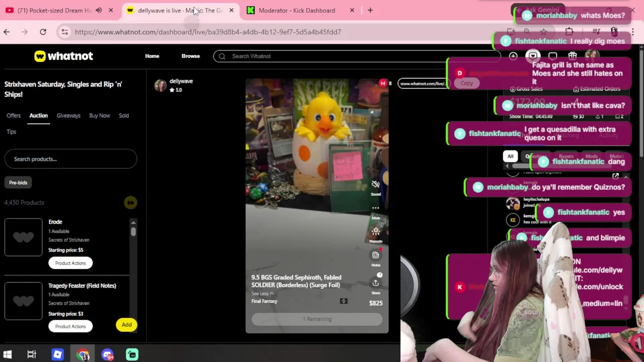Click Product Actions for Tragedy Feaster
This screenshot has width=644, height=362.
[70, 326]
